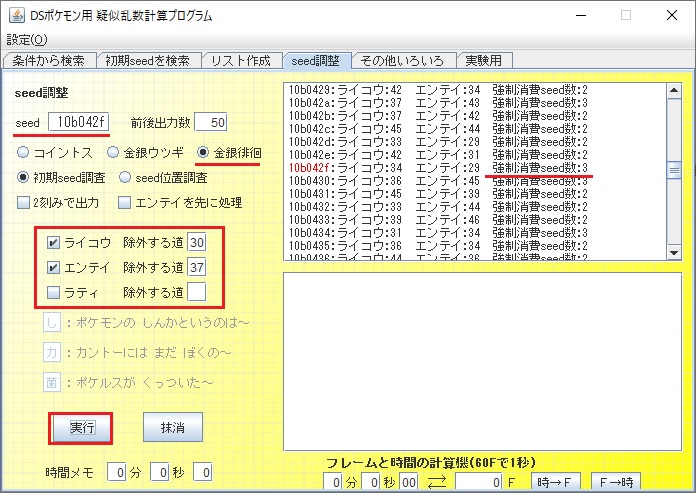Screen dimensions: 696x493
Task: Open the リスト作成 tab
Action: pyautogui.click(x=241, y=60)
